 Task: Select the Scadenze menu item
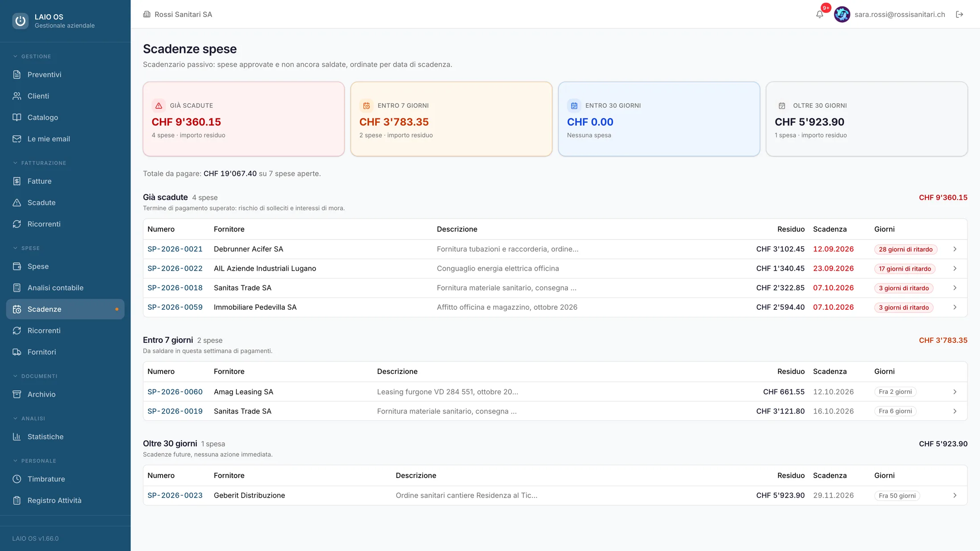(65, 309)
